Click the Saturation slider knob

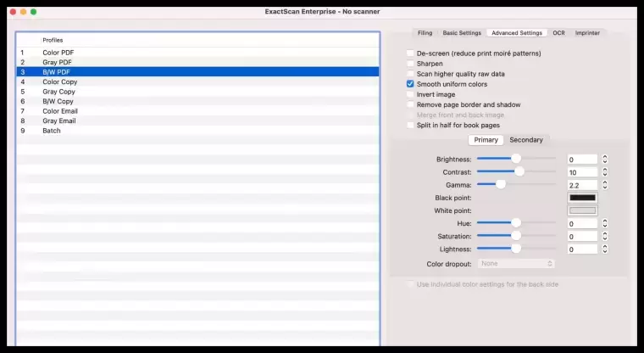[x=516, y=235]
